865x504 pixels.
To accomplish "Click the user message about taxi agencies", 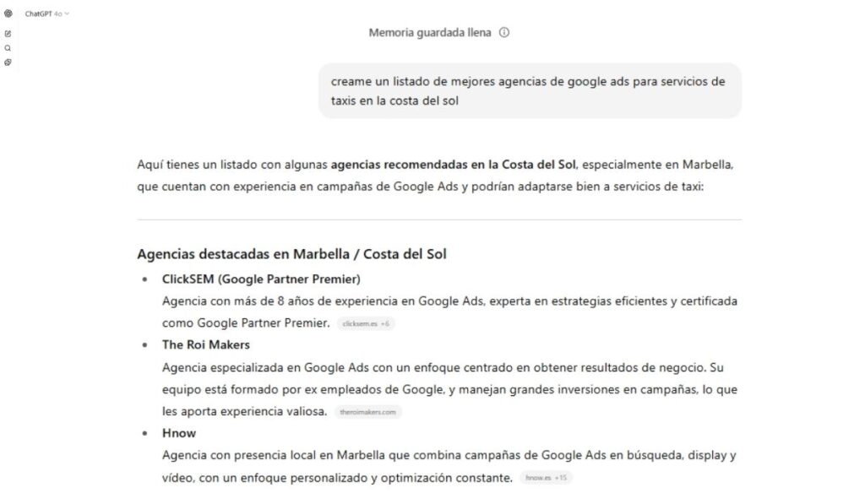I will (529, 90).
